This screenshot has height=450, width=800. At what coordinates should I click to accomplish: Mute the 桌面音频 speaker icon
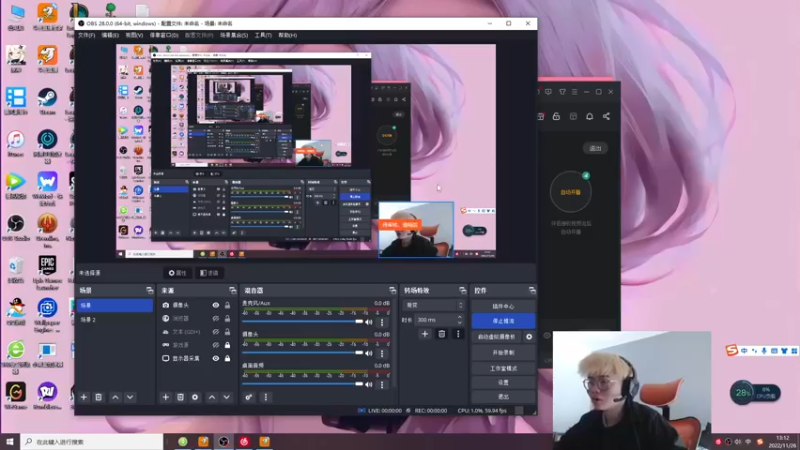click(x=369, y=384)
